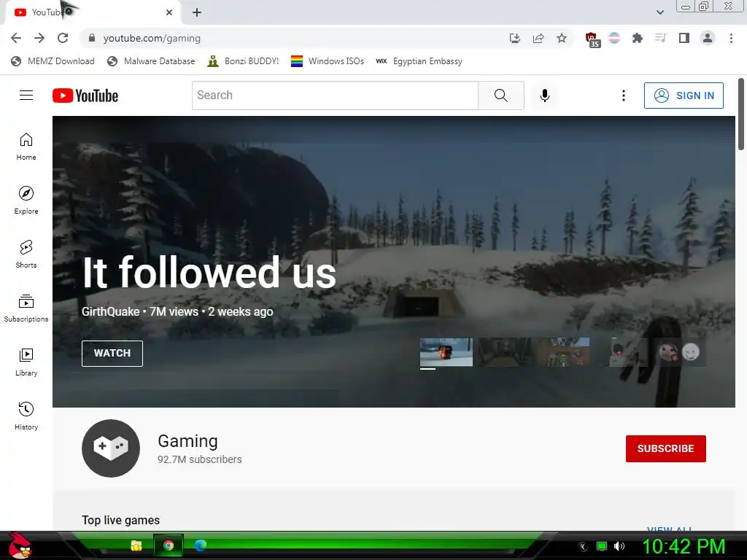Toggle the browser side panel
This screenshot has height=560, width=747.
coord(684,38)
